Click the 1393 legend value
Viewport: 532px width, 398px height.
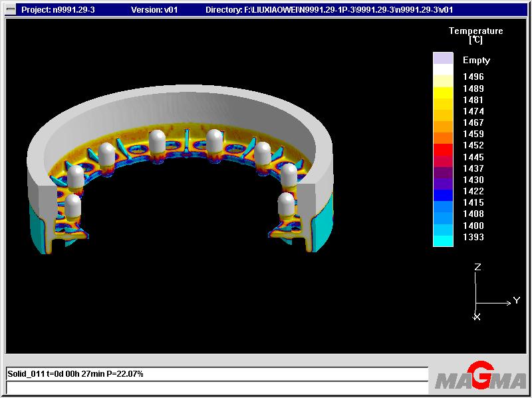click(473, 237)
